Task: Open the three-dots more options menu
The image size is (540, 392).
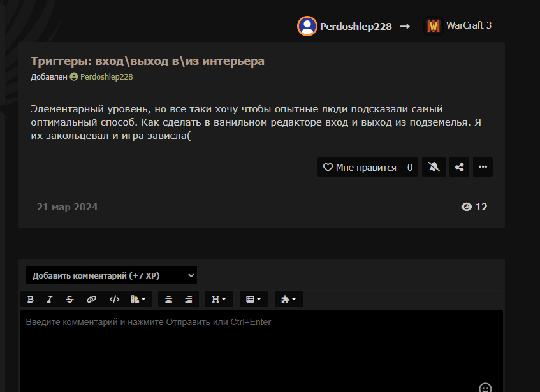Action: pos(483,167)
